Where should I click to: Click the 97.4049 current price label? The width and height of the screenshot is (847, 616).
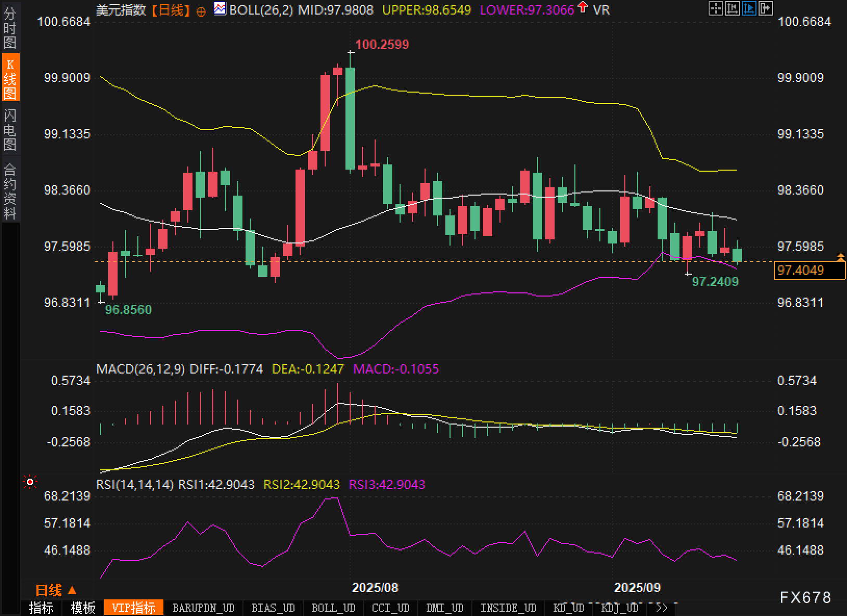tap(809, 270)
